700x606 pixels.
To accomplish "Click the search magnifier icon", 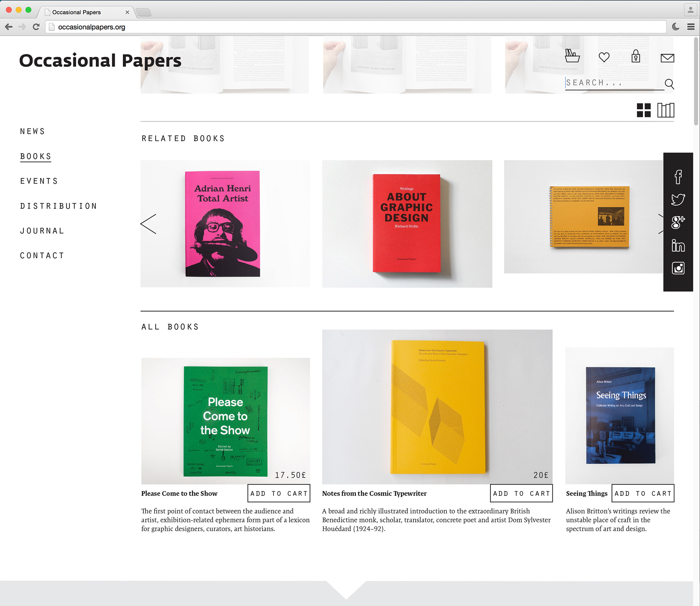I will [x=669, y=84].
